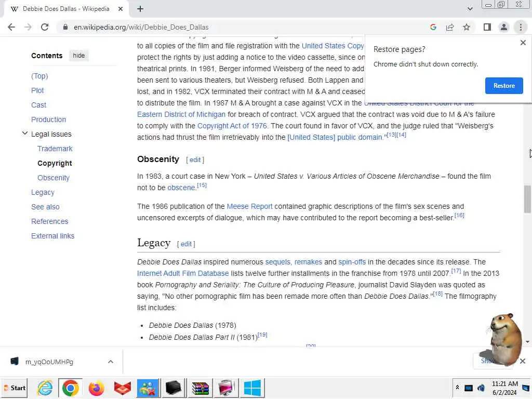Show hidden system tray icons
The image size is (532, 399).
point(457,388)
